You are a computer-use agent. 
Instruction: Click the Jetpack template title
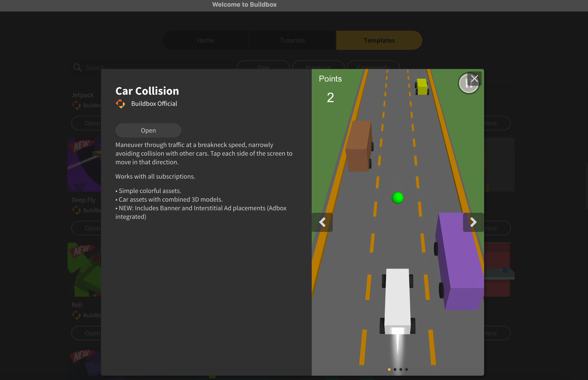tap(82, 95)
